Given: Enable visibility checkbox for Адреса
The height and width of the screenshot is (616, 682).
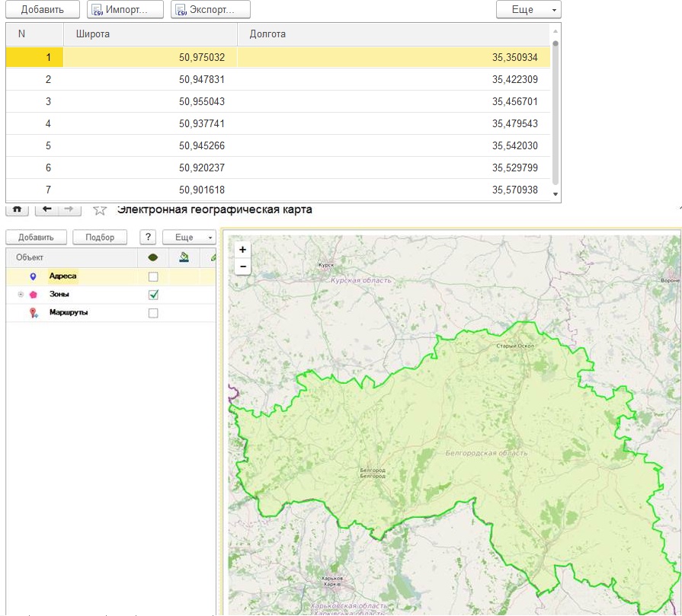Looking at the screenshot, I should point(153,276).
